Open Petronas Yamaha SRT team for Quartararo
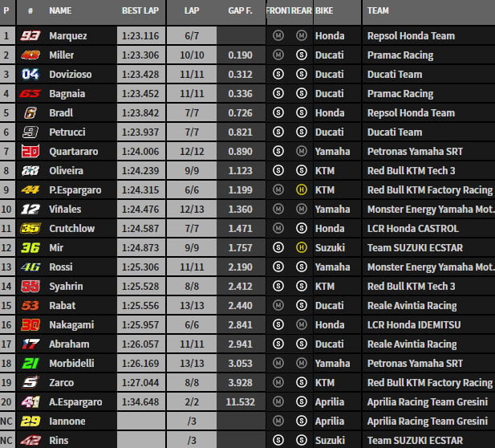This screenshot has height=448, width=495. point(414,152)
